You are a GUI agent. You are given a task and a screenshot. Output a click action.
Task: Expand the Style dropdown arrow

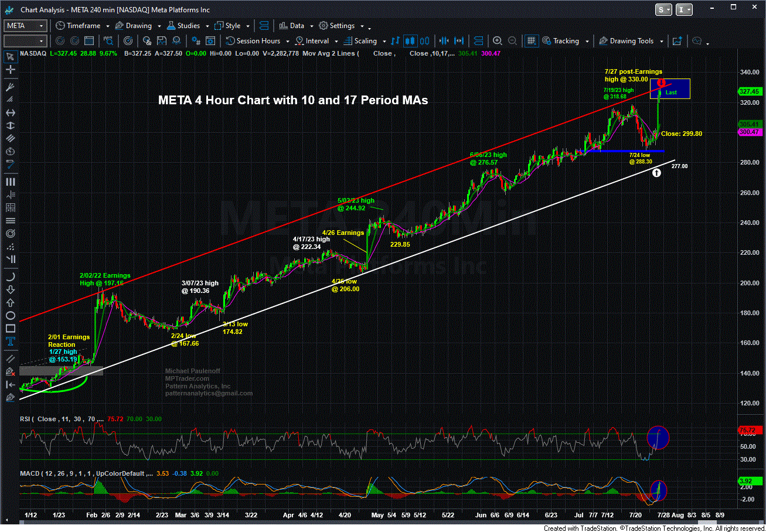247,26
